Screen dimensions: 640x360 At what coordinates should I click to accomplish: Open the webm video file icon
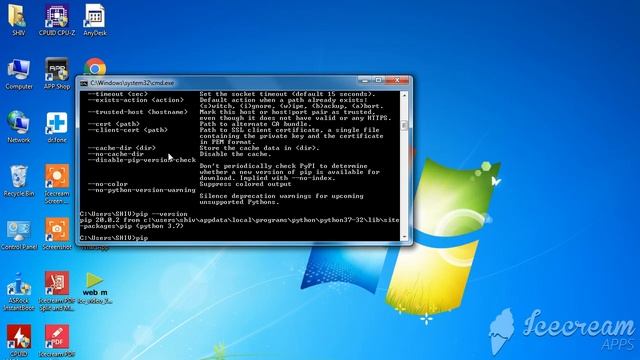pos(95,288)
